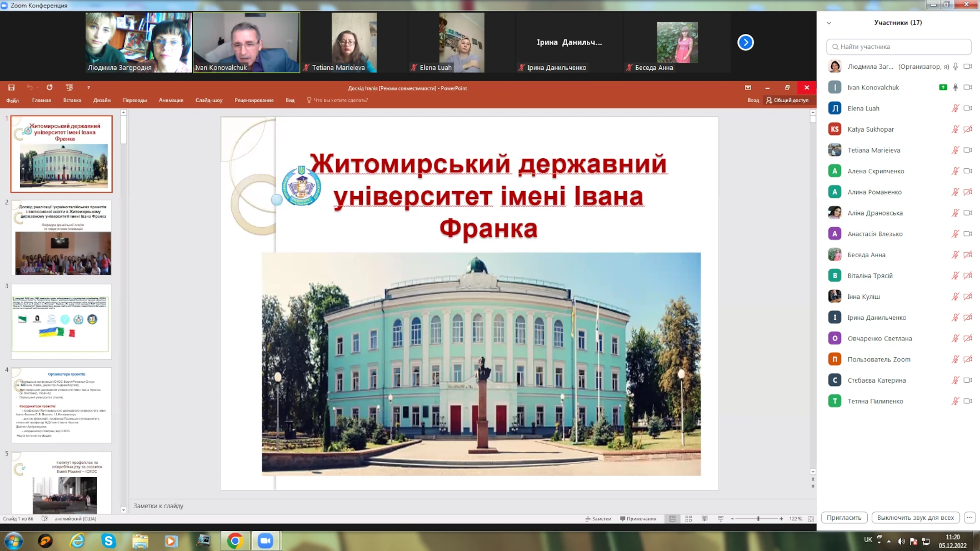Open Skype from the taskbar
The width and height of the screenshot is (980, 551).
(x=108, y=541)
